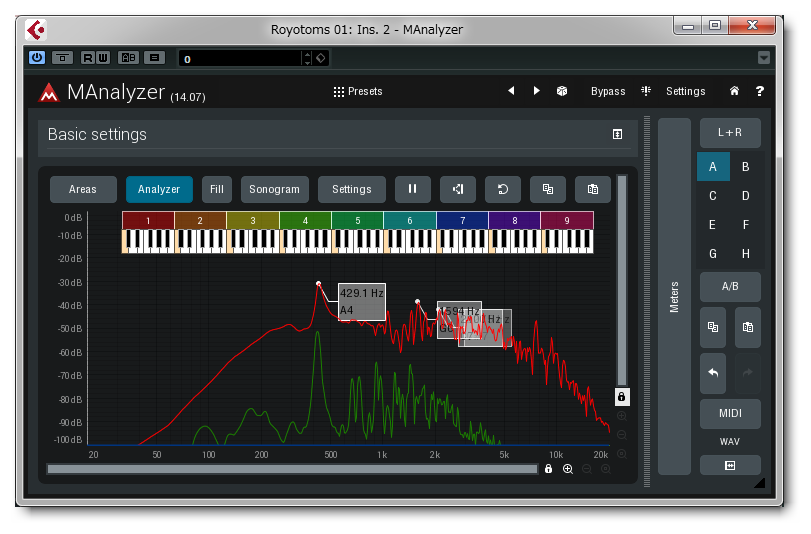
Task: Click the speaker/normalize icon button
Action: point(458,189)
